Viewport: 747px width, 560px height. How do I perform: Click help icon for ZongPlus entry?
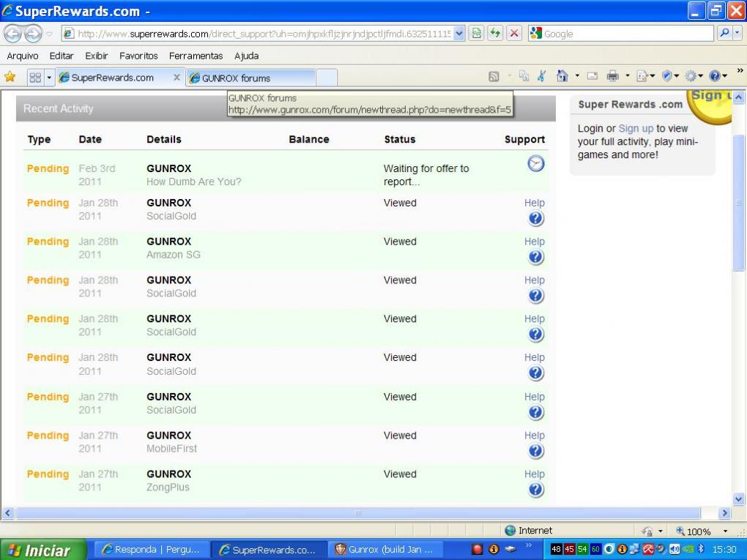[x=535, y=490]
